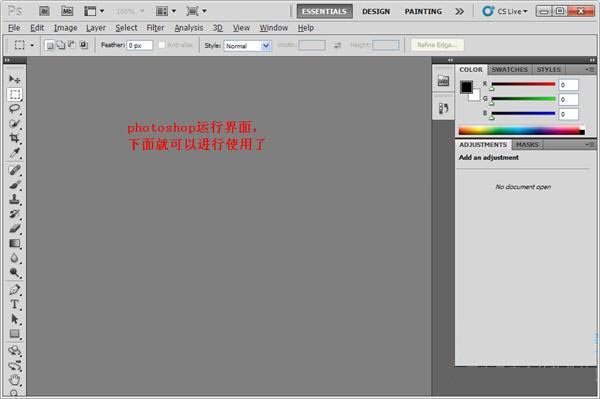Open the Window menu

[x=274, y=28]
